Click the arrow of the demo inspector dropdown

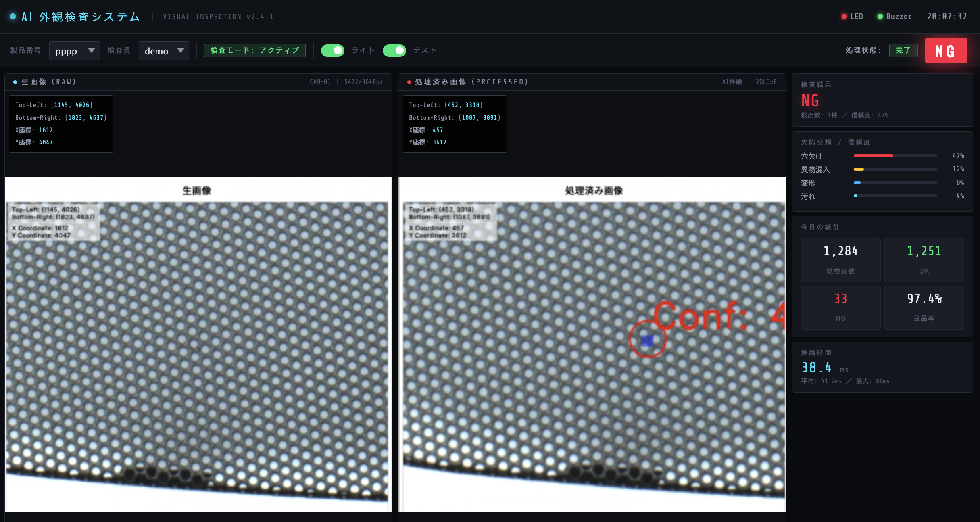click(x=181, y=51)
